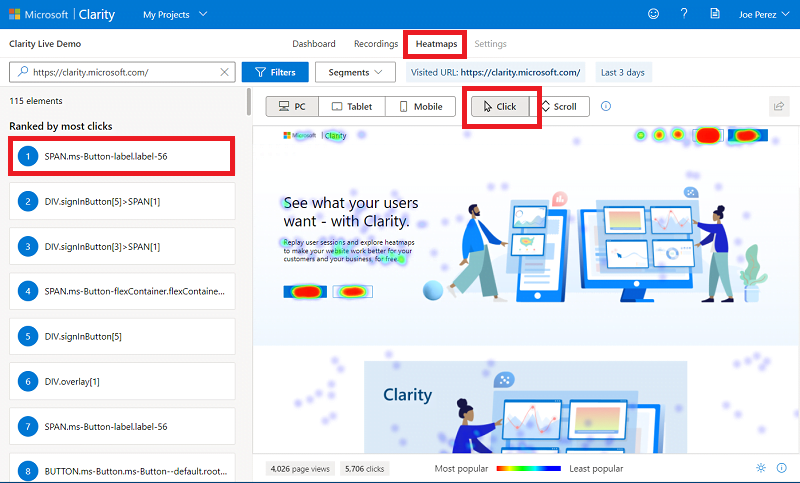Click the Last 3 days filter chip
The width and height of the screenshot is (800, 483).
(x=622, y=72)
